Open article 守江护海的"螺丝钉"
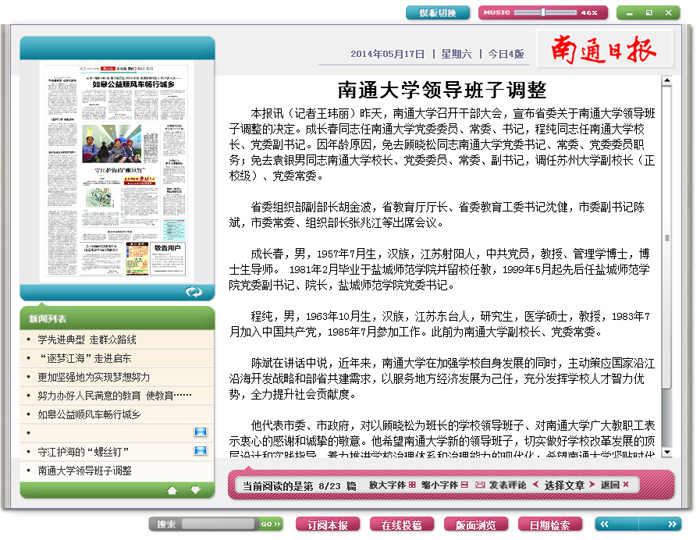Image resolution: width=700 pixels, height=540 pixels. pos(83,452)
